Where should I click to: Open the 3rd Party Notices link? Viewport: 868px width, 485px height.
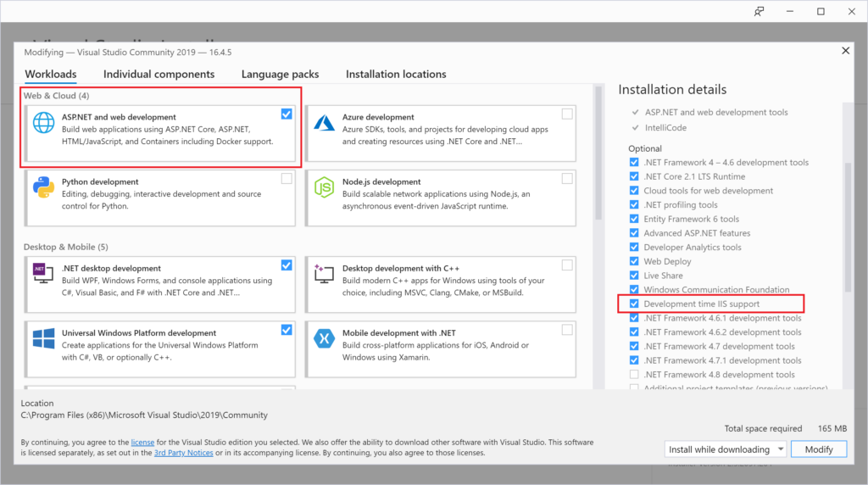point(184,453)
